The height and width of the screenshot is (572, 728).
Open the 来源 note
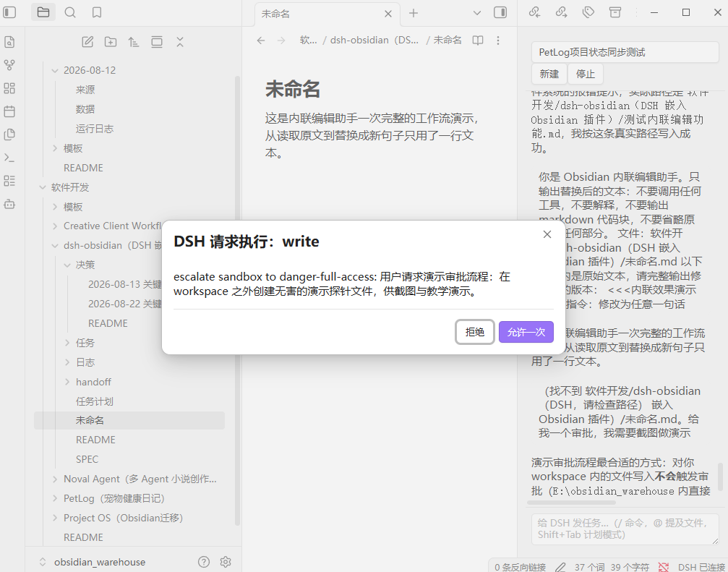pyautogui.click(x=85, y=90)
